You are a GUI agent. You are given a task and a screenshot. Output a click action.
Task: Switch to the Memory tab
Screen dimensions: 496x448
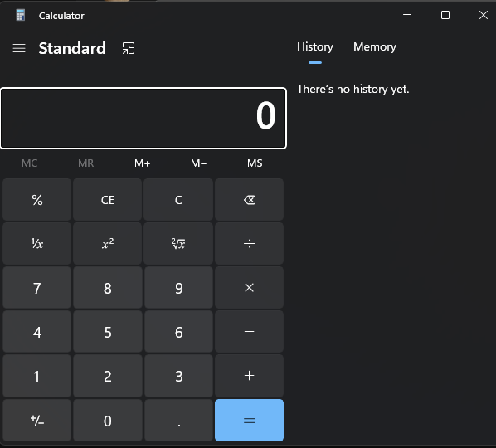click(x=375, y=46)
